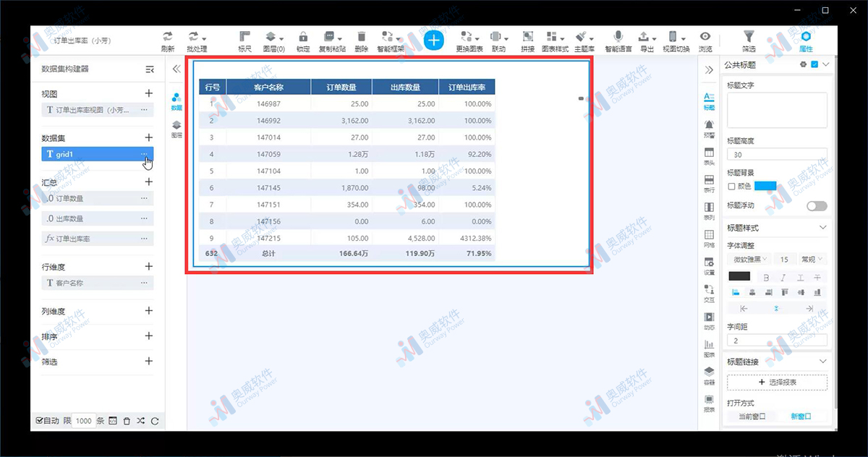The width and height of the screenshot is (868, 457).
Task: Collapse the 数据集构建器 panel list icon
Action: pos(150,69)
